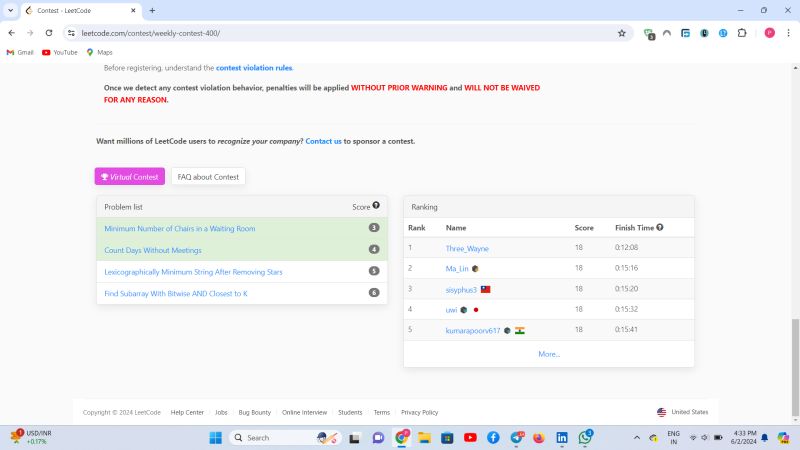Viewport: 800px width, 450px height.
Task: Open File Explorer from the taskbar
Action: [x=424, y=438]
